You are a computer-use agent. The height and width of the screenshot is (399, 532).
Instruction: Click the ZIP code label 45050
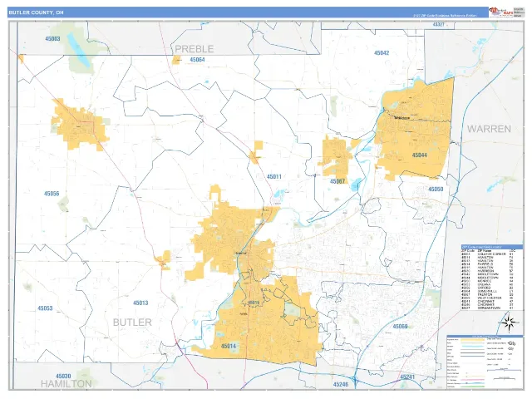coord(436,189)
